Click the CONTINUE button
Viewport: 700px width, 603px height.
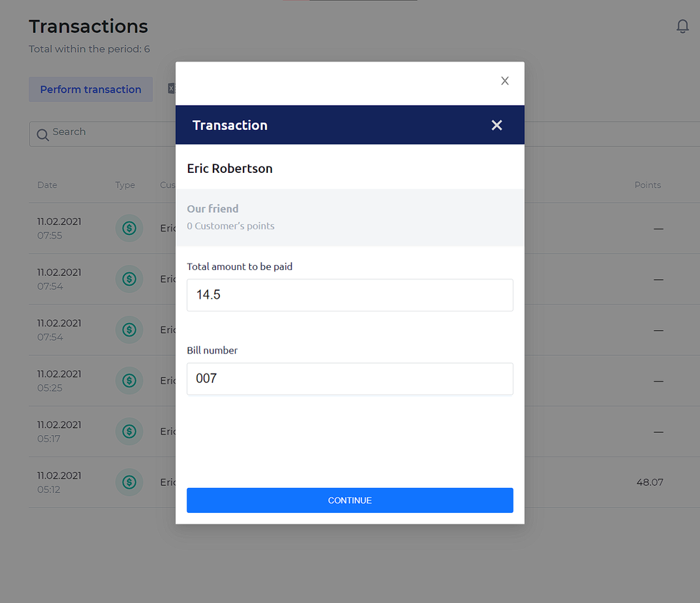pos(349,500)
